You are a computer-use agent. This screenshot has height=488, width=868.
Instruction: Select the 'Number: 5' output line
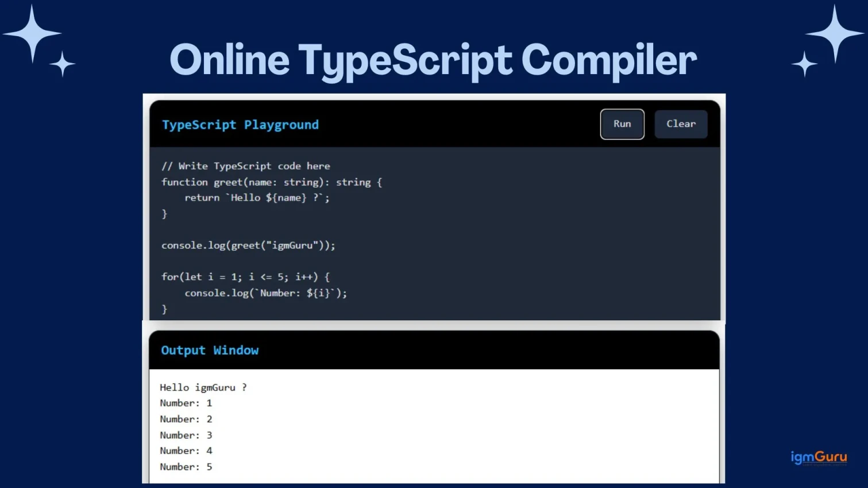coord(186,467)
